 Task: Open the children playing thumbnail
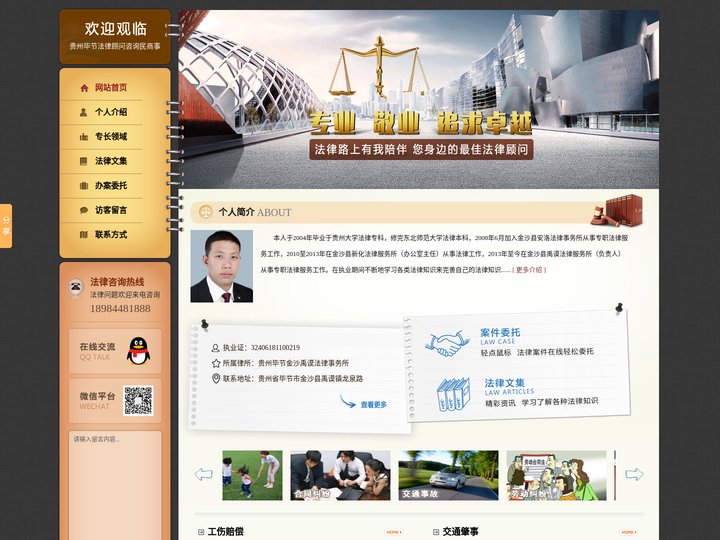(253, 475)
